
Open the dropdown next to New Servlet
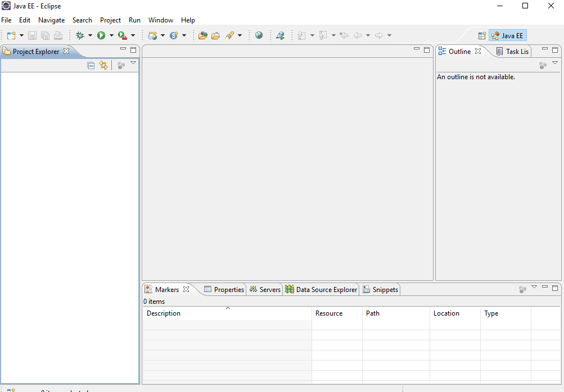point(184,35)
